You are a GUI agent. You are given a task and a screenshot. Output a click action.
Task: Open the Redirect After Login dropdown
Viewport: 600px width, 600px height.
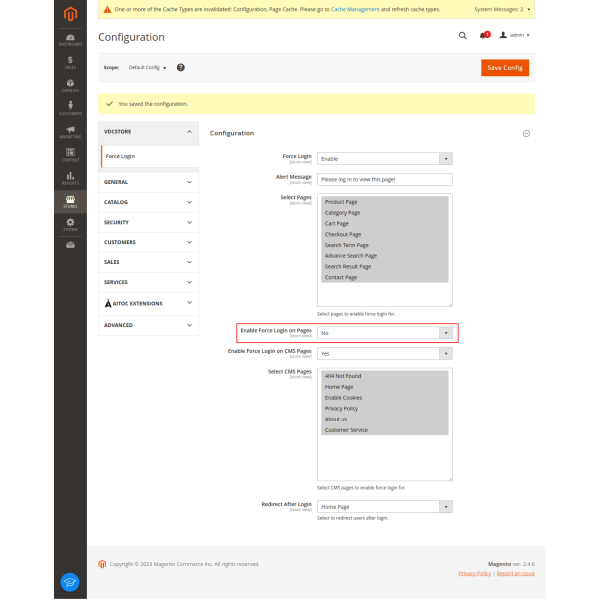(x=385, y=507)
